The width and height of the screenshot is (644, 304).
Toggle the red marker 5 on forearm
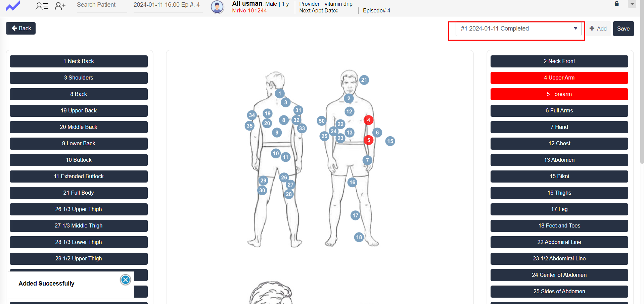(368, 140)
